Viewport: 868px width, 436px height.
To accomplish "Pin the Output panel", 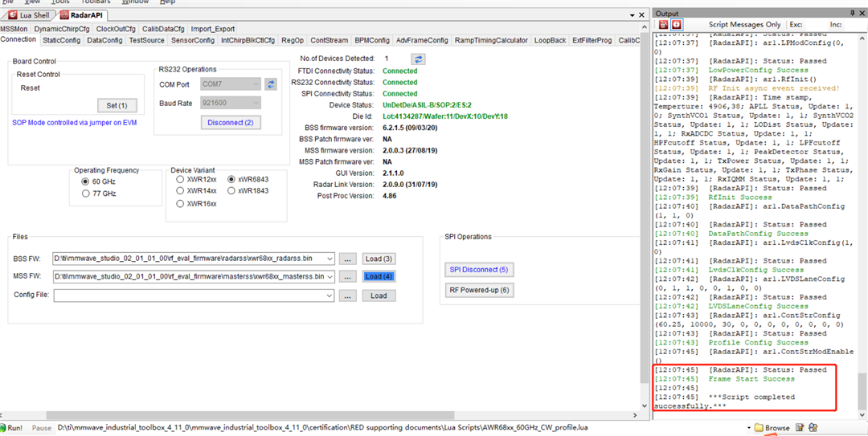I will coord(852,14).
